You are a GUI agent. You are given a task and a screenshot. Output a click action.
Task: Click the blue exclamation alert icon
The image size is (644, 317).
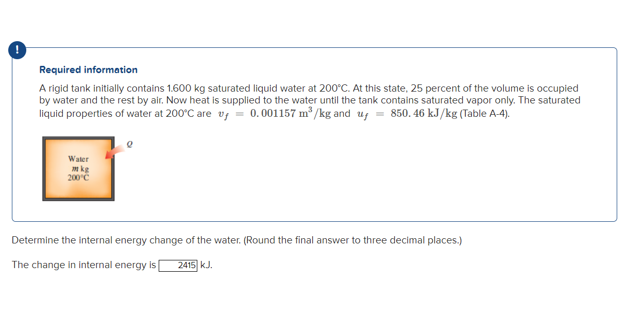pos(16,50)
